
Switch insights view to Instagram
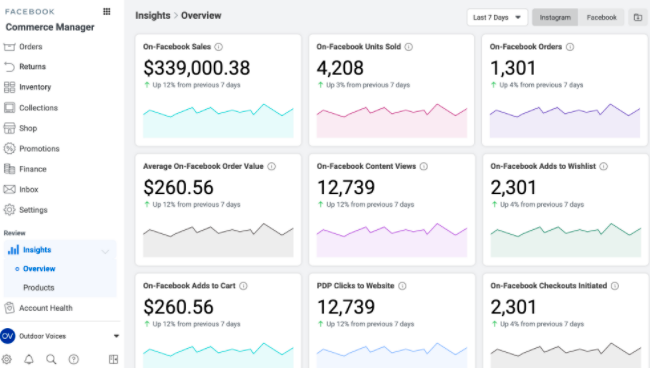point(555,17)
